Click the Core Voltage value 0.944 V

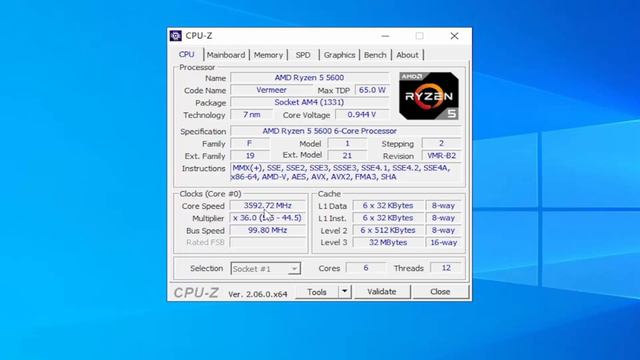[x=362, y=115]
